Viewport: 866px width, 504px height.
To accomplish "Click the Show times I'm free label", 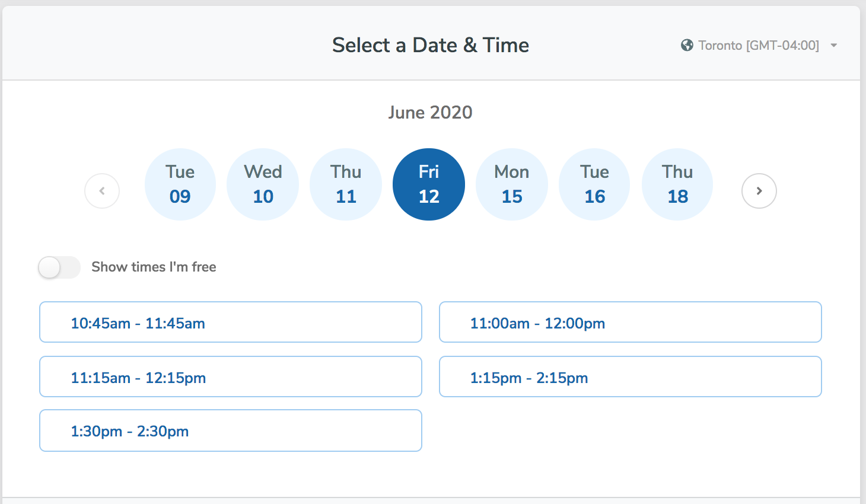I will [x=154, y=267].
